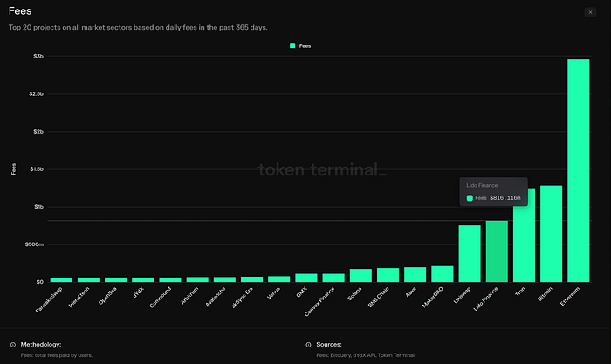
Task: Select the Convex Finance bar
Action: coord(333,278)
